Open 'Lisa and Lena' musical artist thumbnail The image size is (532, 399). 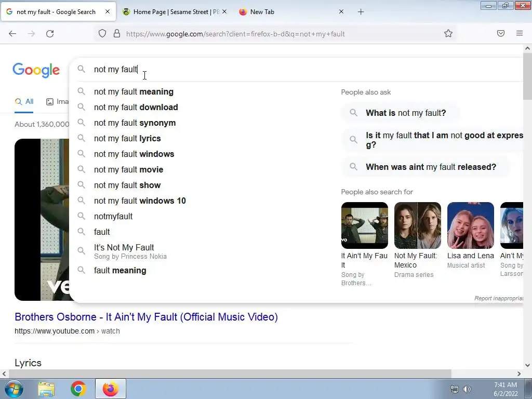click(x=471, y=225)
